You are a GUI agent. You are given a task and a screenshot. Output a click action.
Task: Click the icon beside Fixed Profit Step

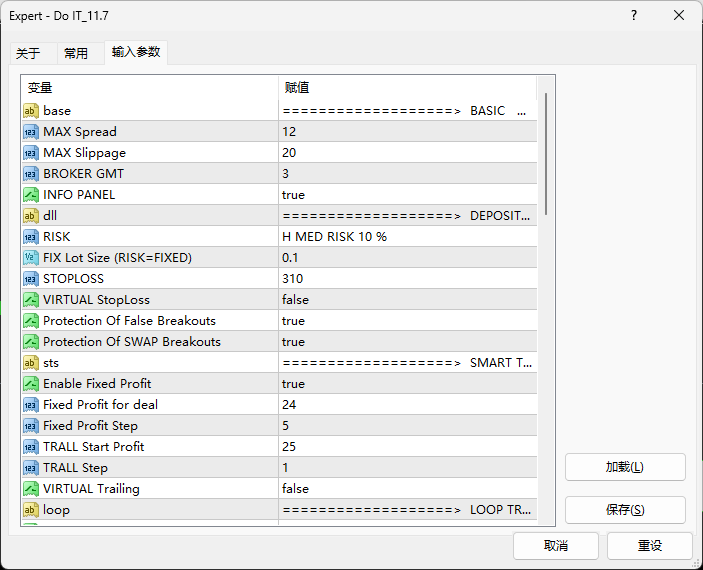(x=30, y=426)
